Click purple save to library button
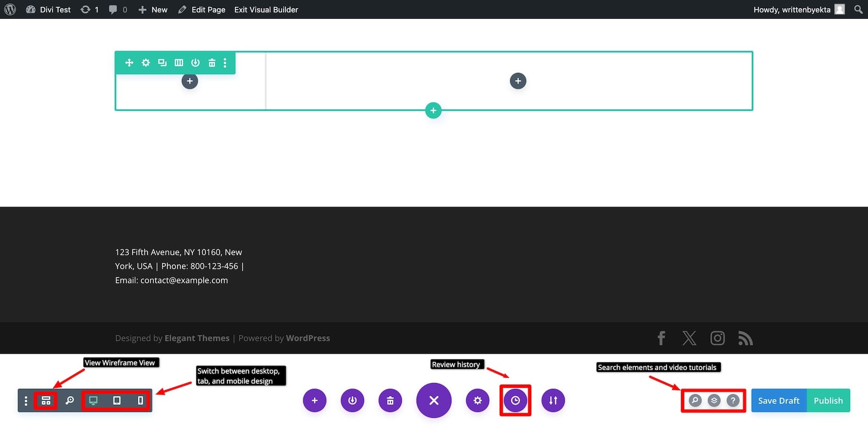 [x=353, y=400]
